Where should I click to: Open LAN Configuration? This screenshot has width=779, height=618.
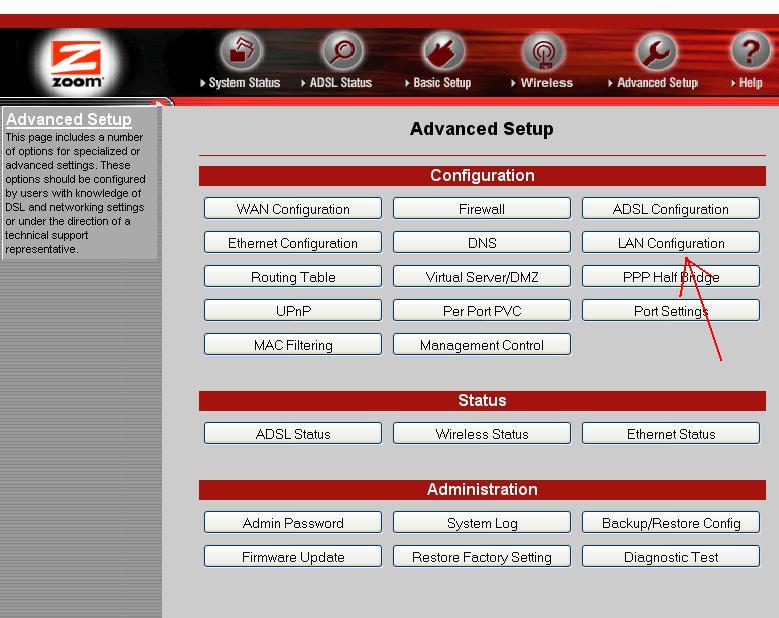click(x=671, y=243)
